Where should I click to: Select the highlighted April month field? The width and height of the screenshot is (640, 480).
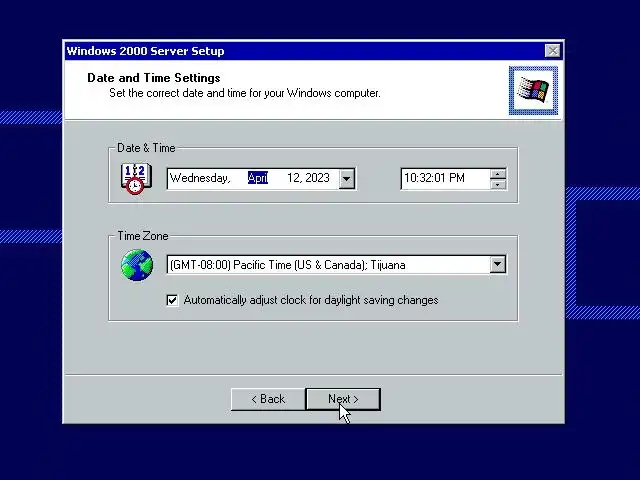point(258,178)
